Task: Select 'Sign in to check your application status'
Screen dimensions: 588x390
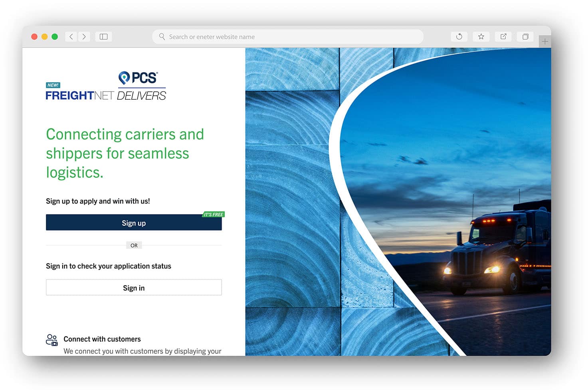Action: (x=109, y=266)
